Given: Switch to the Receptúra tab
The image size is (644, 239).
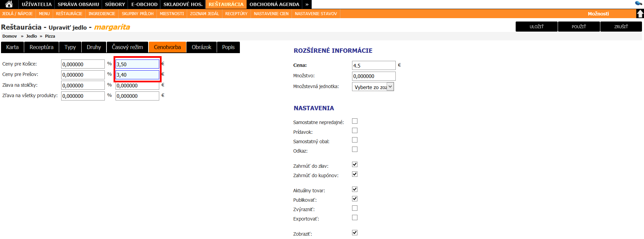Looking at the screenshot, I should pyautogui.click(x=41, y=47).
